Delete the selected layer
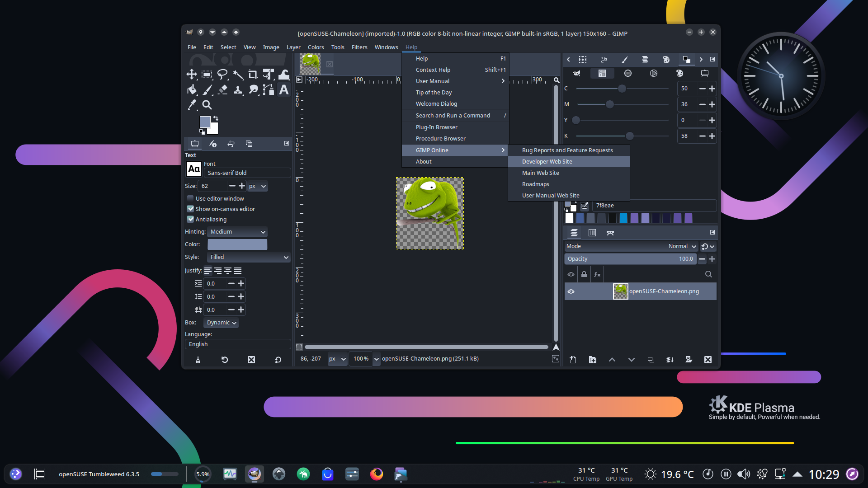868x488 pixels. click(x=708, y=360)
